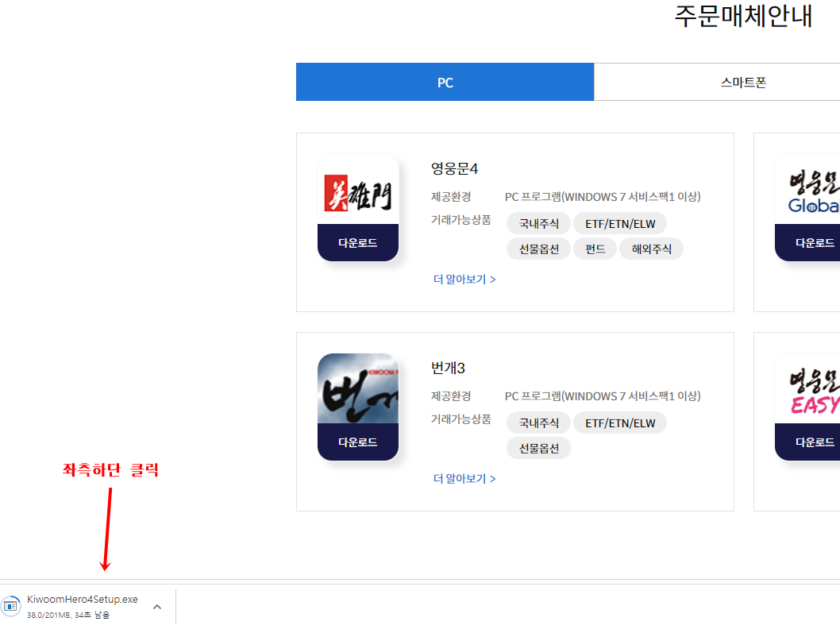840x629 pixels.
Task: Click the 주문매체안내 page heading
Action: click(x=743, y=16)
